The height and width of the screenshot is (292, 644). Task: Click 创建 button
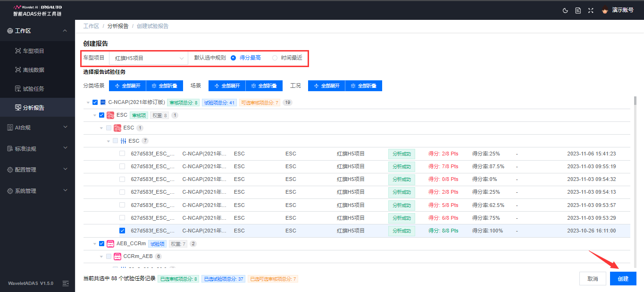coord(623,279)
